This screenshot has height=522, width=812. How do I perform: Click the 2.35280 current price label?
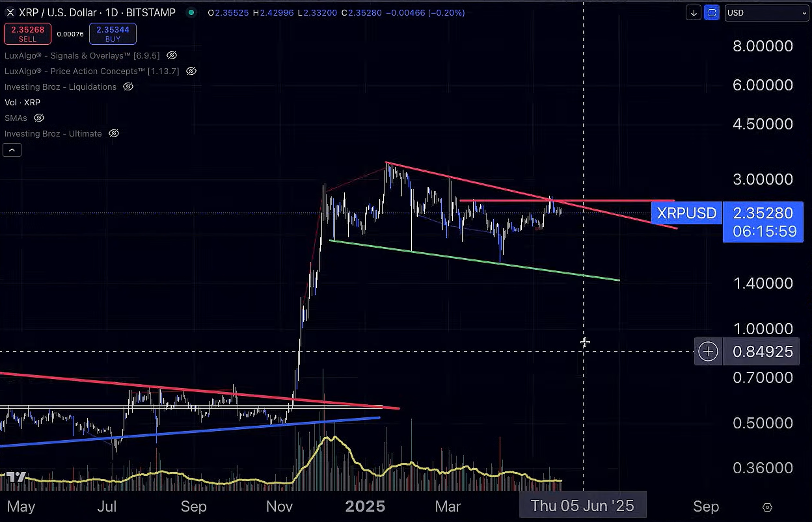[763, 213]
